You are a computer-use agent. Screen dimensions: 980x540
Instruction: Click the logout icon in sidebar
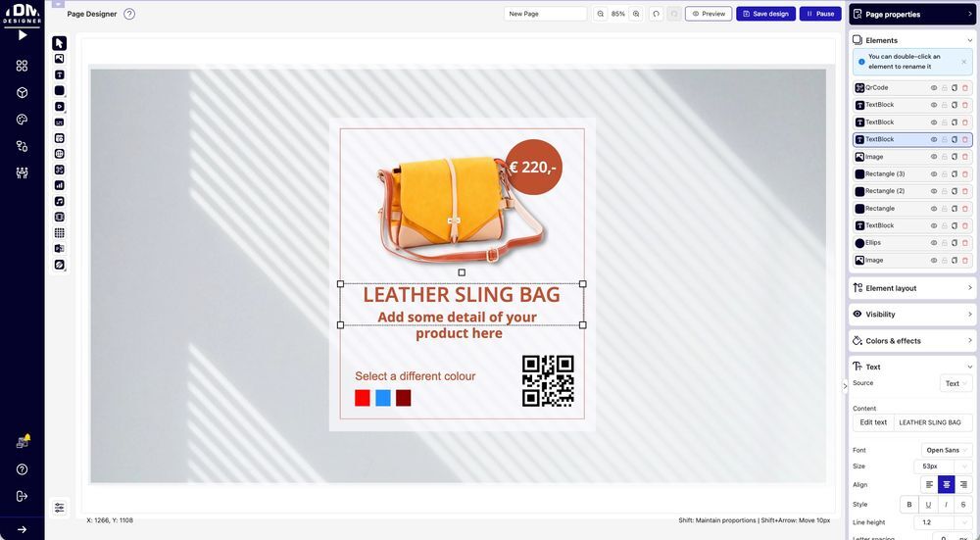coord(22,496)
